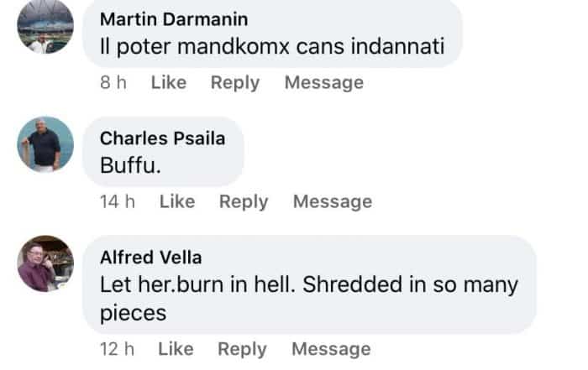
Task: Open Alfred Vella's profile picture
Action: coord(45,263)
